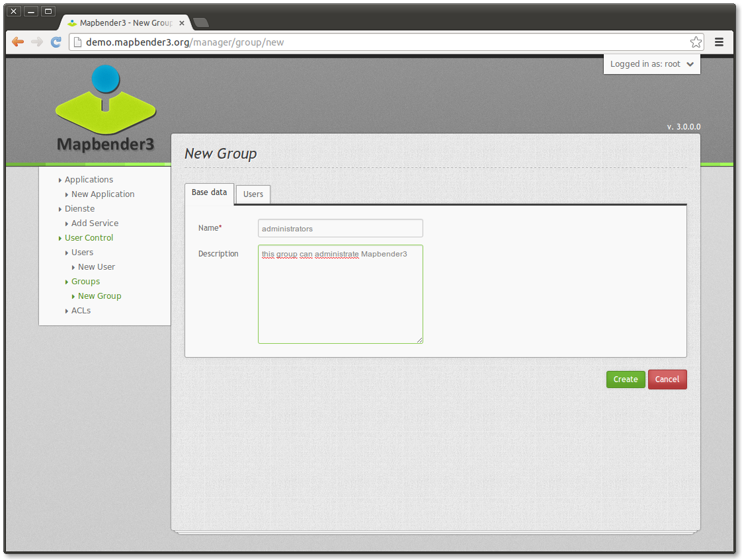Open Dienste in the sidebar
Screen dimensions: 742x560
coord(79,208)
